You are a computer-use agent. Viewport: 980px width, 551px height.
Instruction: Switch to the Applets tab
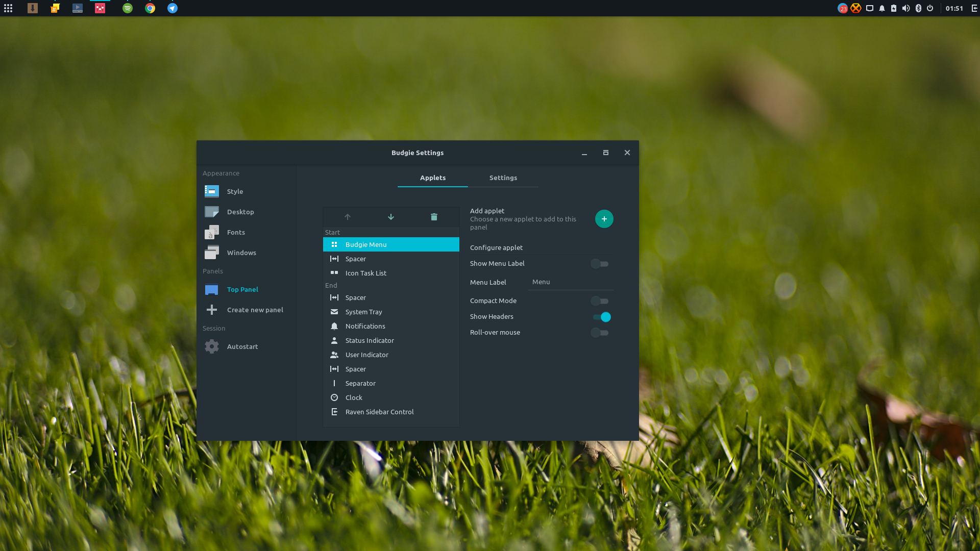point(433,178)
